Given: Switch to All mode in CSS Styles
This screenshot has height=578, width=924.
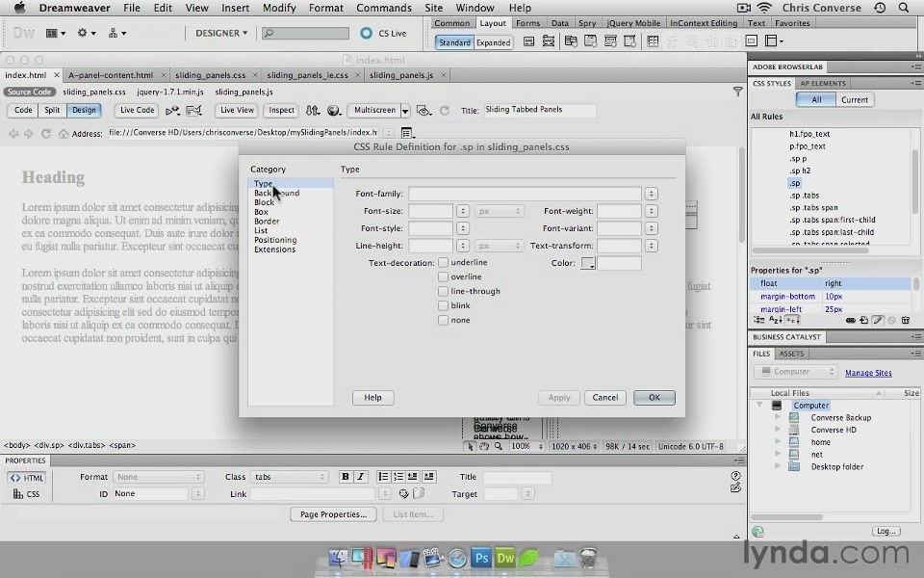Looking at the screenshot, I should [x=816, y=99].
